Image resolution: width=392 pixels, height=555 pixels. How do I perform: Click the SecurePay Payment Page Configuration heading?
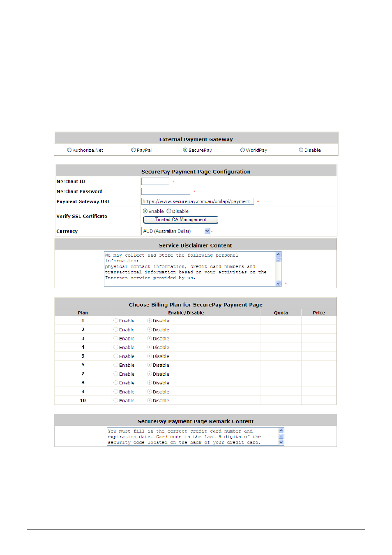coord(196,172)
